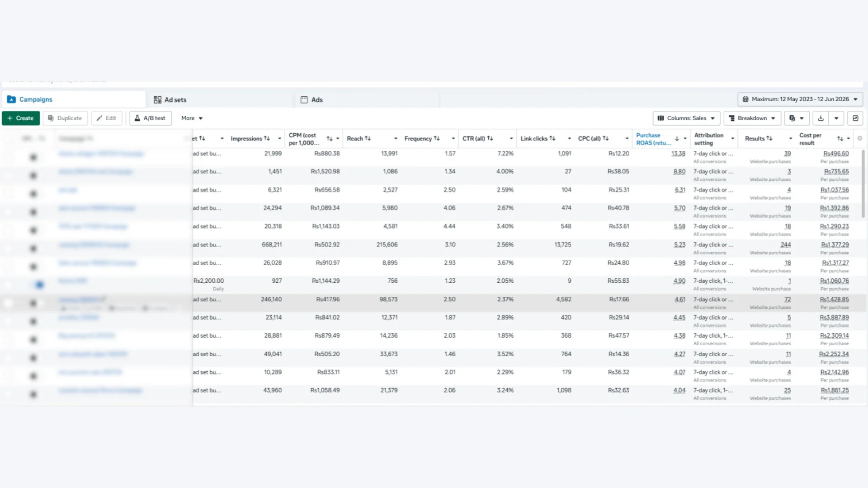The width and height of the screenshot is (868, 488).
Task: Click the chart view icon button
Action: (x=855, y=118)
